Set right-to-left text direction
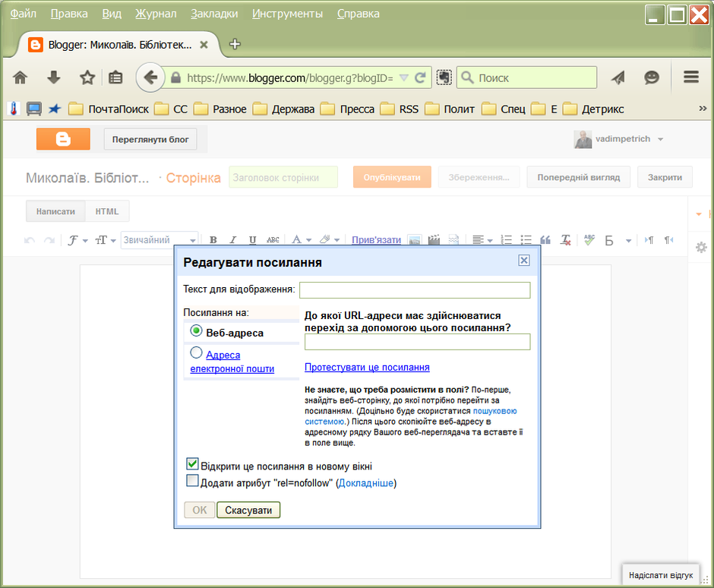Image resolution: width=714 pixels, height=588 pixels. click(668, 240)
